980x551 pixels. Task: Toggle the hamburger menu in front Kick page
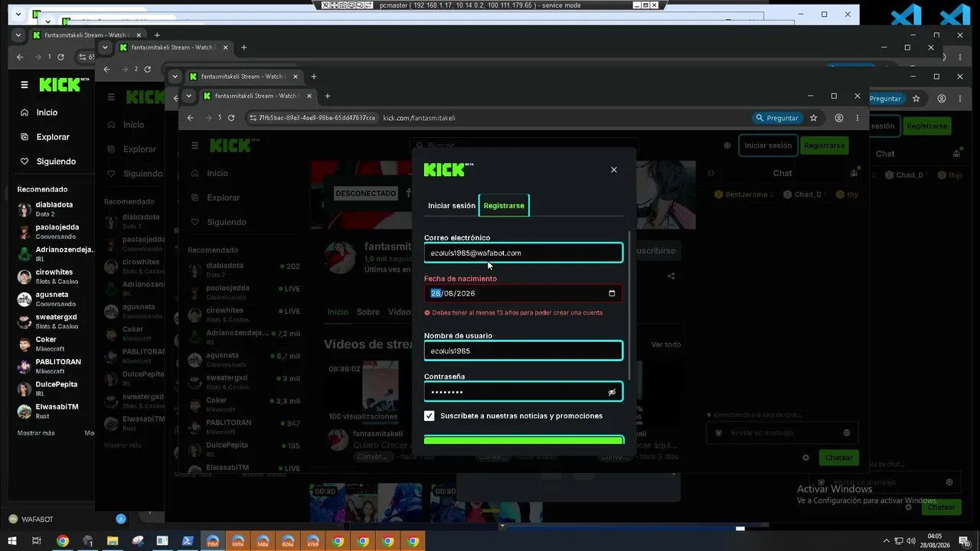click(195, 145)
